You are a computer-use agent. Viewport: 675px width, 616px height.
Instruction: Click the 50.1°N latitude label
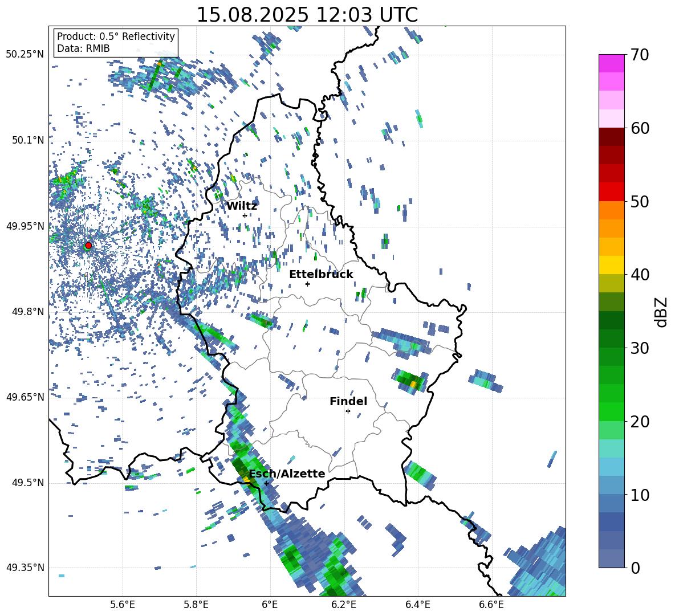[x=27, y=140]
